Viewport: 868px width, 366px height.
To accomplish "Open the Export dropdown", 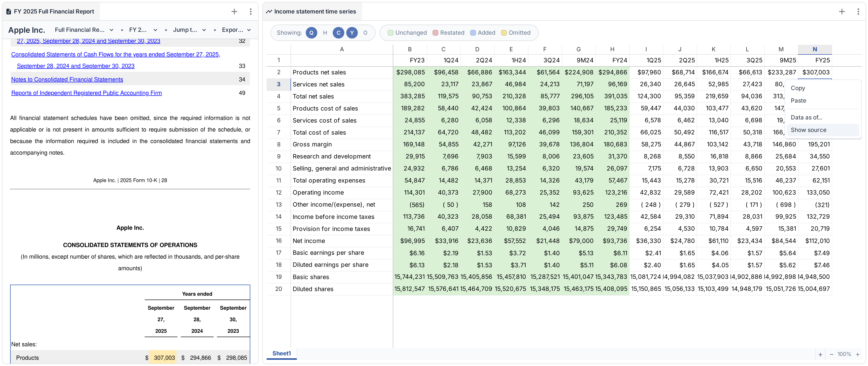I will 236,30.
